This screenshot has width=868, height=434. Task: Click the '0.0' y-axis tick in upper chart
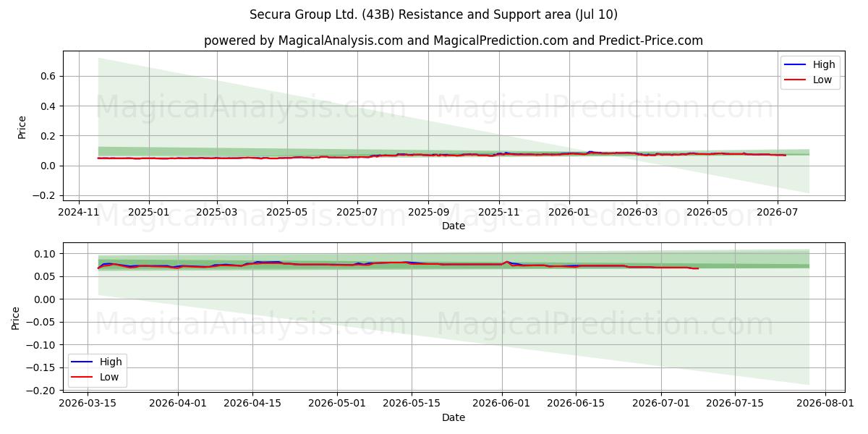48,166
